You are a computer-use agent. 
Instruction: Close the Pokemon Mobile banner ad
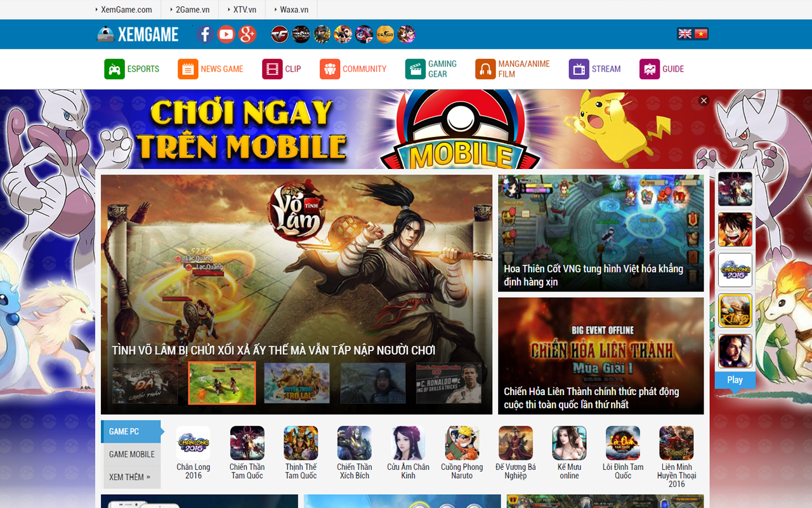coord(704,100)
